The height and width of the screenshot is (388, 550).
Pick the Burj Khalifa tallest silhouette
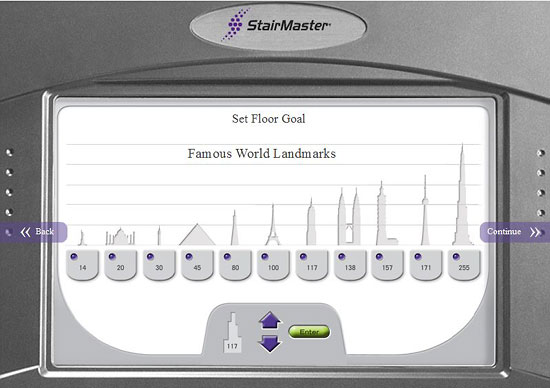tap(462, 194)
